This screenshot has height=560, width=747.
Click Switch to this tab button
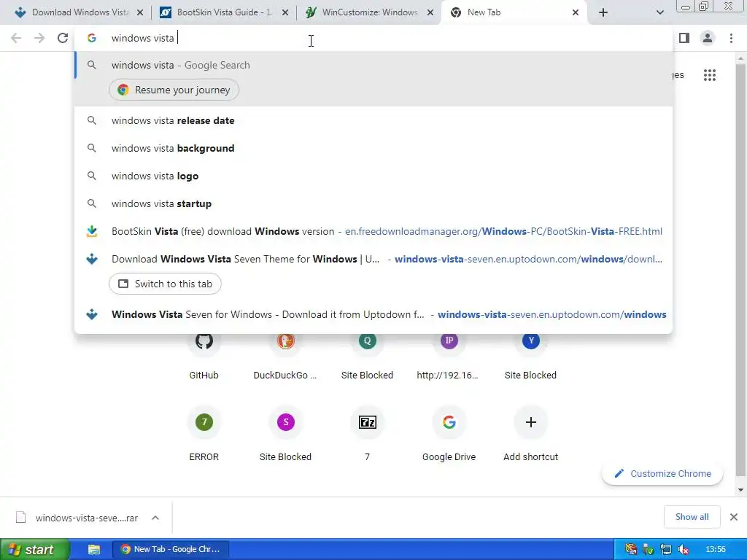coord(165,284)
